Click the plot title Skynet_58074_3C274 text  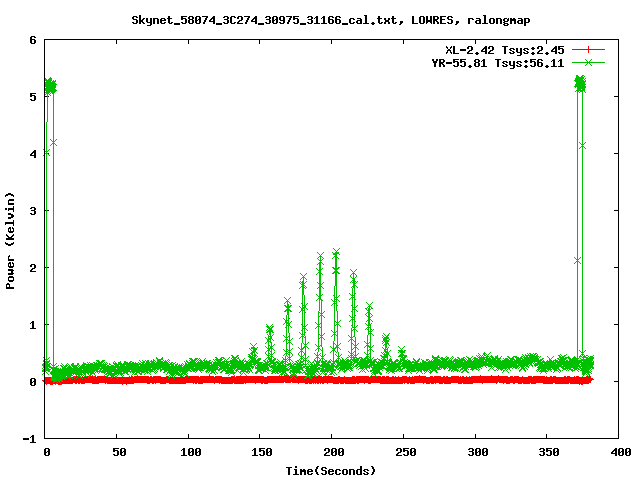(331, 20)
